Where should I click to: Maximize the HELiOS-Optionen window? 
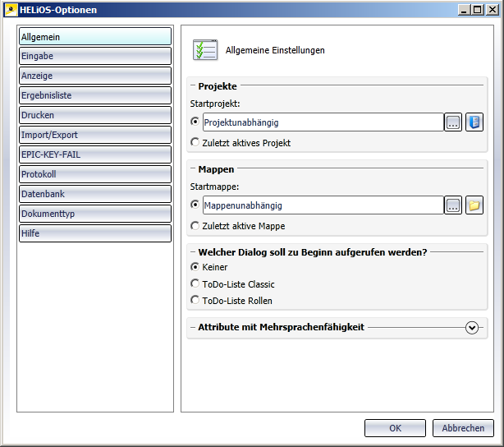(477, 10)
